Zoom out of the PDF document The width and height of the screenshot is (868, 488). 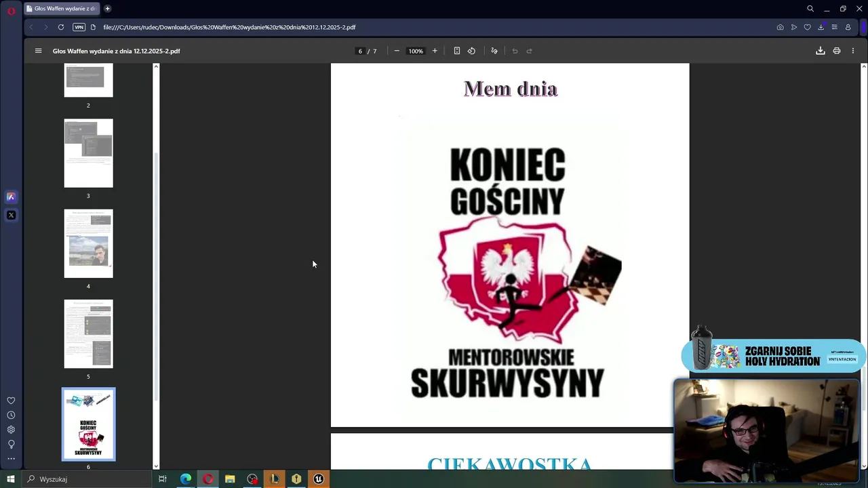(x=397, y=51)
